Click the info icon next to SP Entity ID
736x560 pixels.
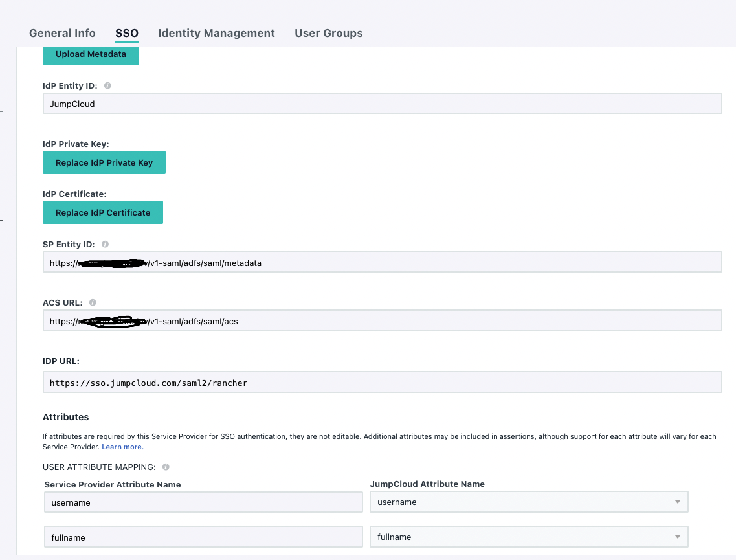pyautogui.click(x=105, y=244)
